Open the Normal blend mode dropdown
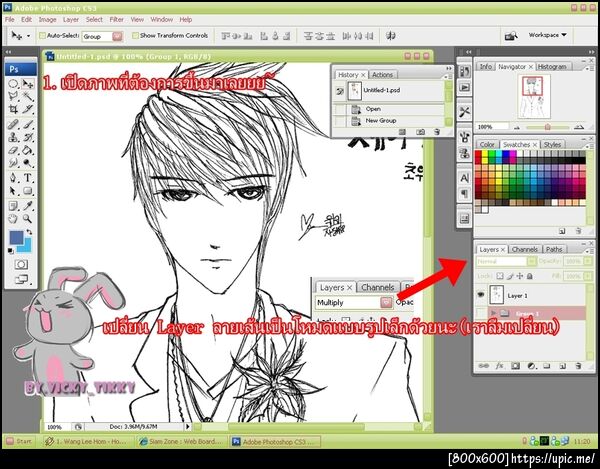600x469 pixels. pyautogui.click(x=532, y=261)
